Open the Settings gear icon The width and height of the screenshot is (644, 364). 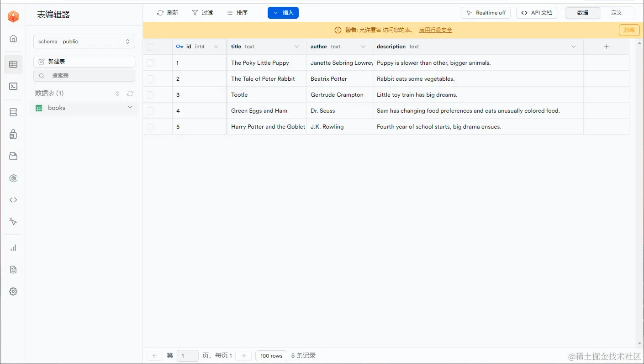pos(13,291)
